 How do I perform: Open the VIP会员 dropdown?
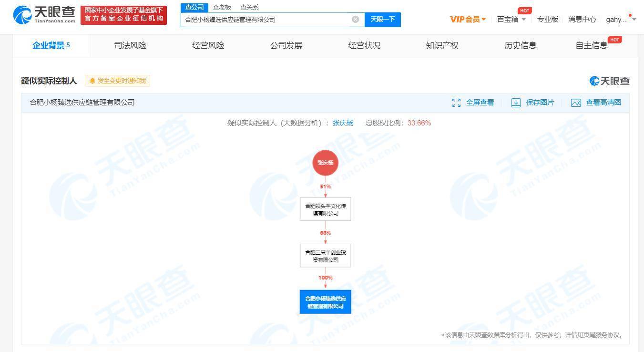pyautogui.click(x=465, y=19)
